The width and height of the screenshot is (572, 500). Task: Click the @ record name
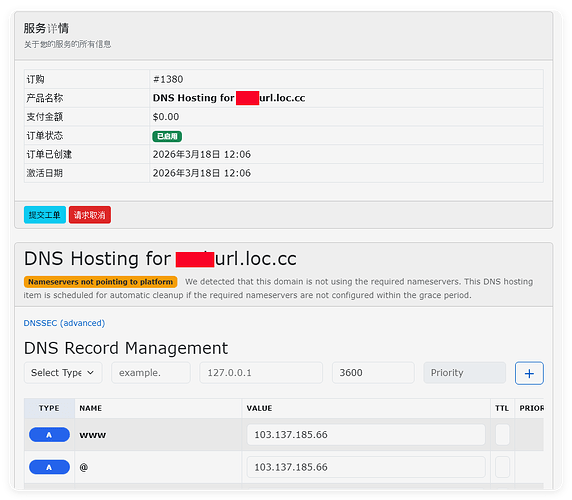(84, 467)
